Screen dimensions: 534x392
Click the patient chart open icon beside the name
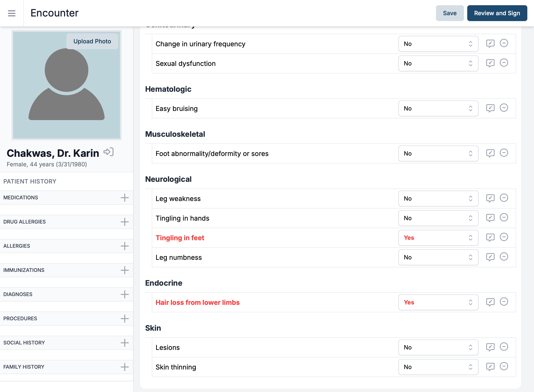pos(108,152)
